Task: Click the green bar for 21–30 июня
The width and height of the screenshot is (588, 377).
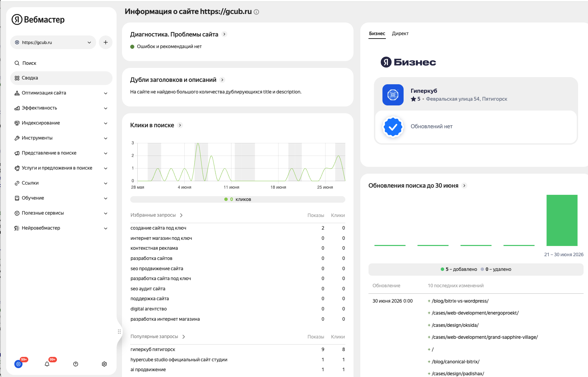Action: pyautogui.click(x=562, y=220)
